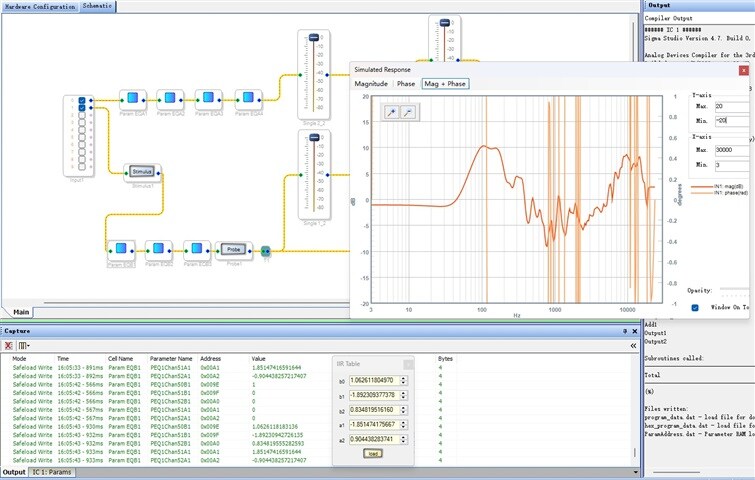755x480 pixels.
Task: Select the Param EQA2 block
Action: click(x=169, y=100)
